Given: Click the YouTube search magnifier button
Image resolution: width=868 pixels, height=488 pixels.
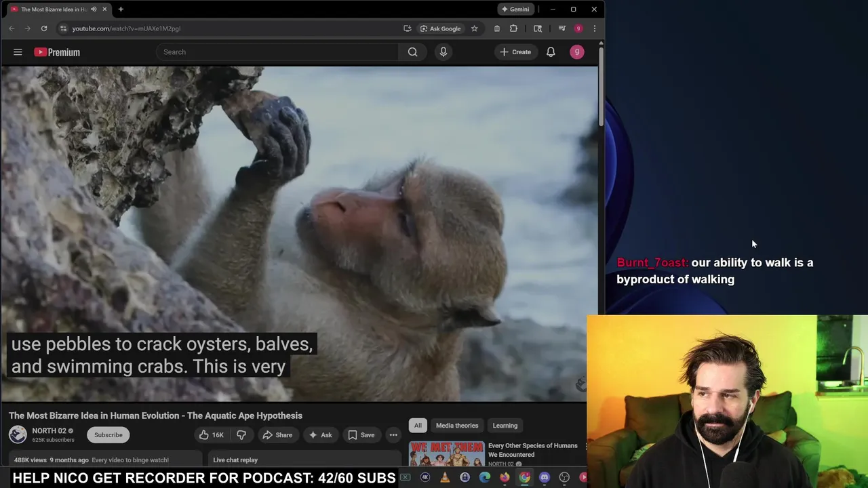Looking at the screenshot, I should click(x=412, y=52).
